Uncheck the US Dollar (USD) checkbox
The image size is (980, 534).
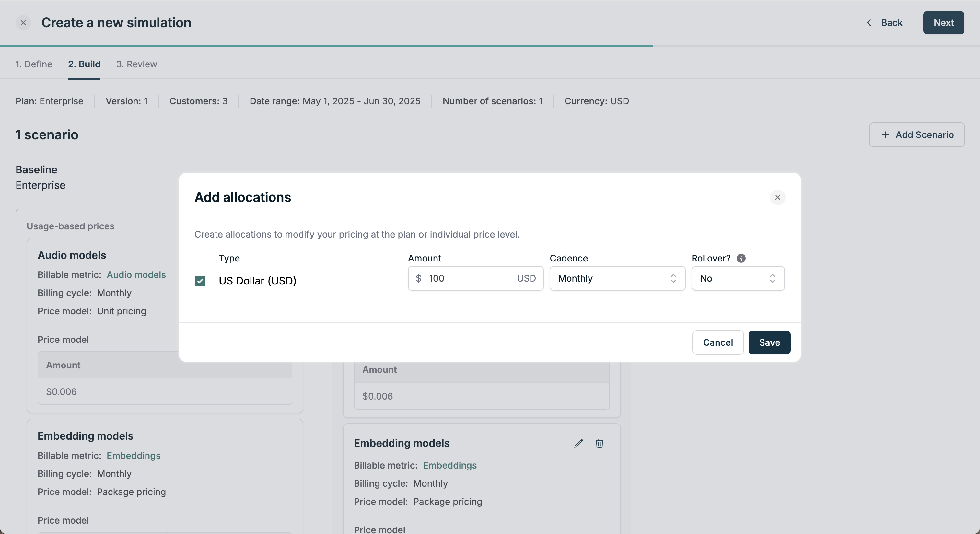200,281
